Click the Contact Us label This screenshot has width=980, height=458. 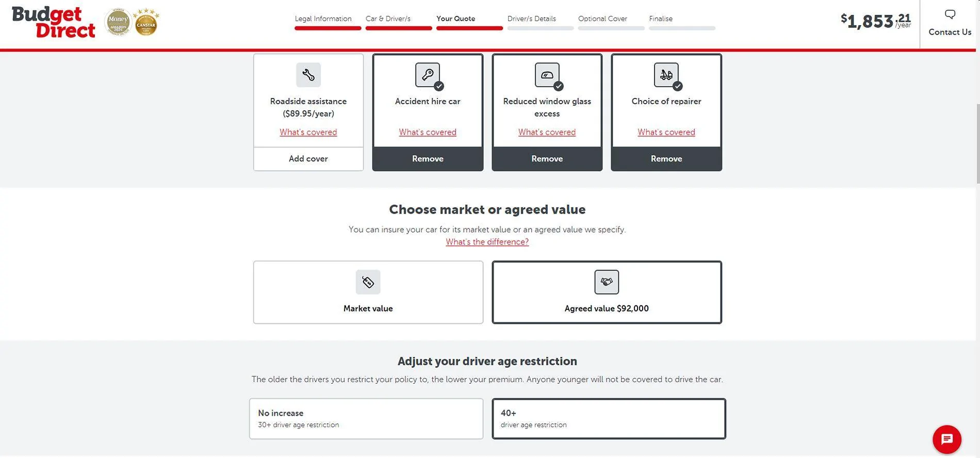coord(950,32)
